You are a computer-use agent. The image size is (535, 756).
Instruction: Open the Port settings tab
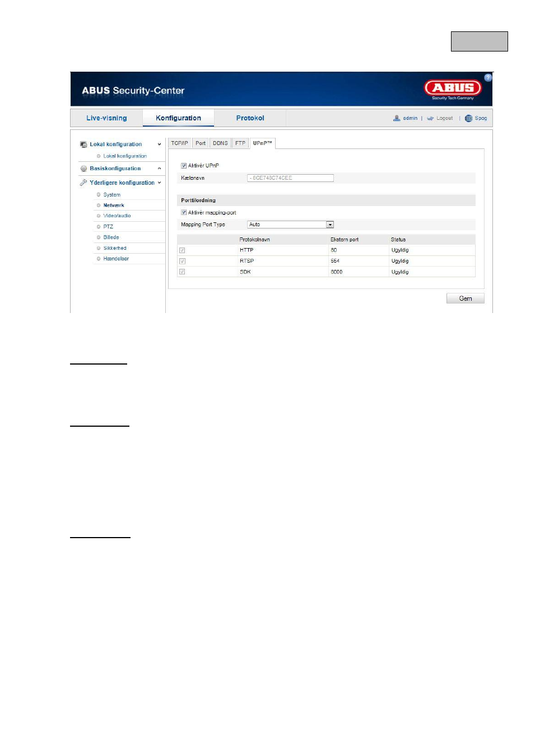coord(201,143)
